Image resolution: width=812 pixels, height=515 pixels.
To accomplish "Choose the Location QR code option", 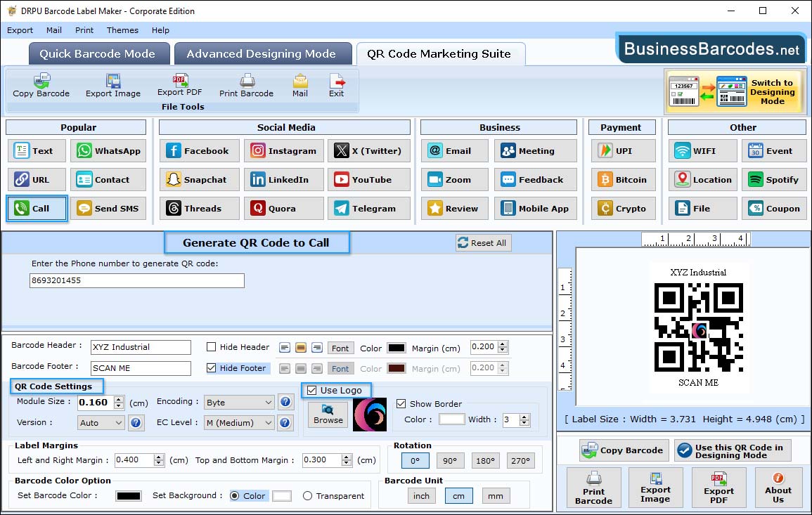I will coord(702,180).
